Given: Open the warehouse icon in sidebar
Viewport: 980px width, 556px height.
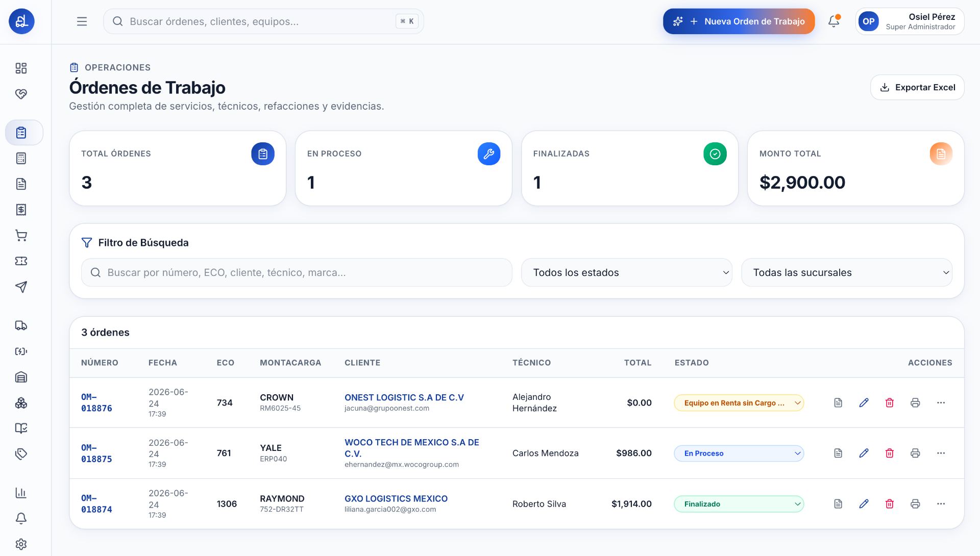Looking at the screenshot, I should coord(21,377).
